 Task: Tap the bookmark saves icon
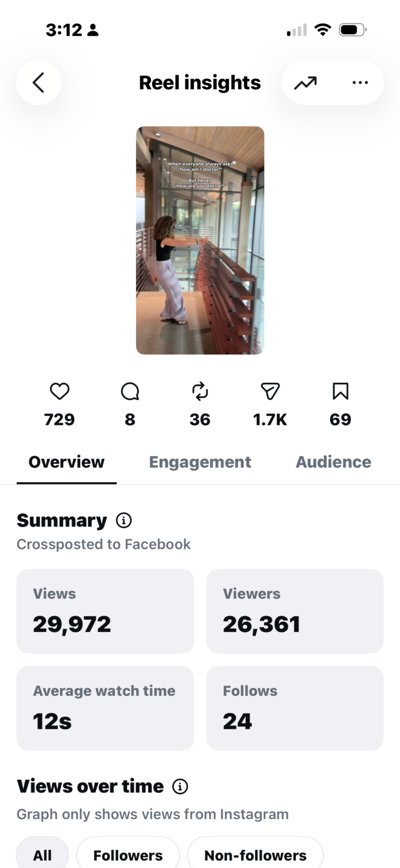(341, 391)
